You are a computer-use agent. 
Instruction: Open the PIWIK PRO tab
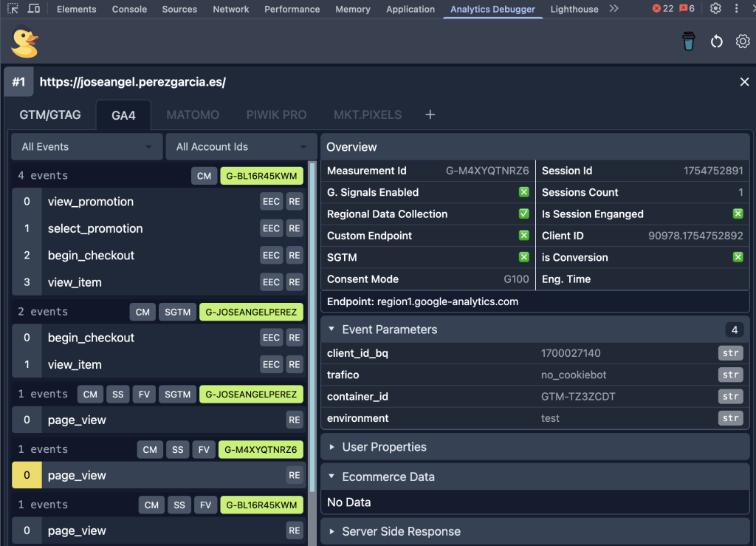coord(276,115)
